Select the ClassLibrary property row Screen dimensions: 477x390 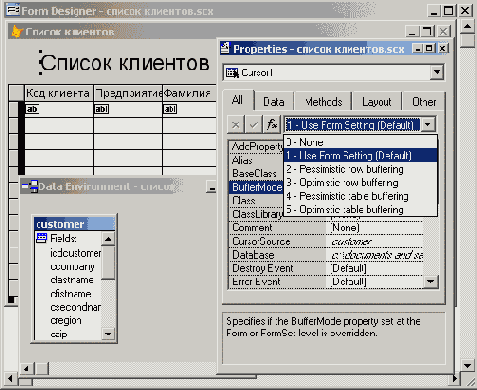[x=256, y=214]
